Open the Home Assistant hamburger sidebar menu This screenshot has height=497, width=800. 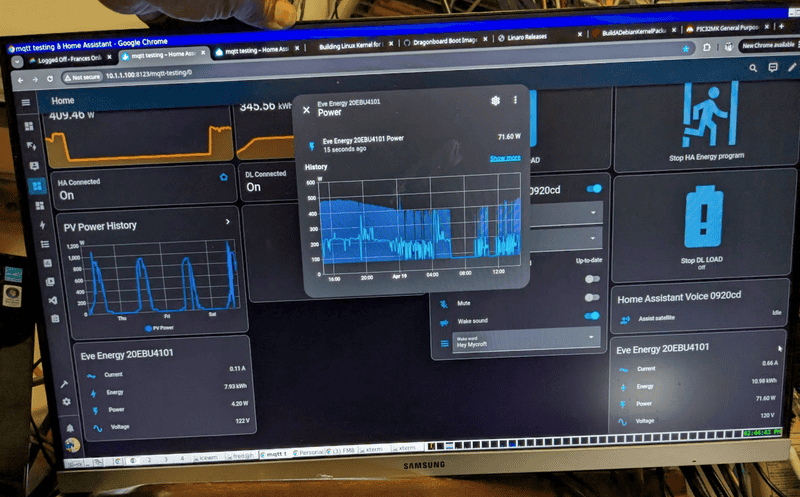pyautogui.click(x=26, y=103)
